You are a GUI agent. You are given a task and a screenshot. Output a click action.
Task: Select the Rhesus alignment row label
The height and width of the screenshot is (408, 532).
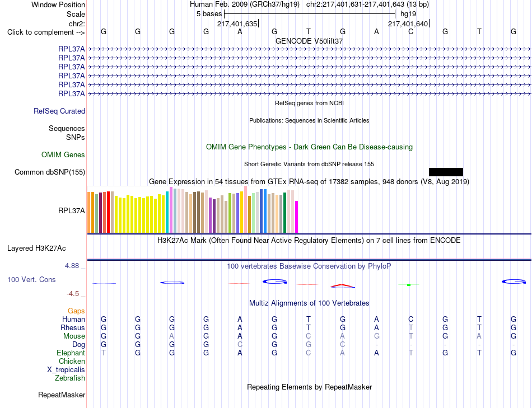73,328
